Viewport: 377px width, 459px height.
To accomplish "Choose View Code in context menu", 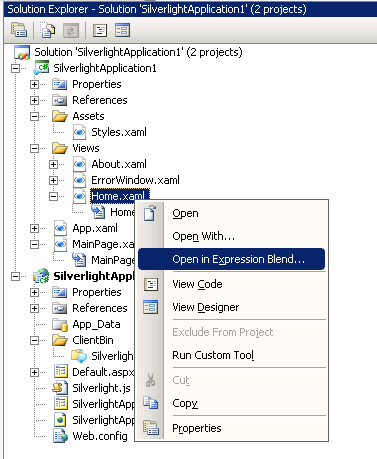I will click(x=231, y=284).
